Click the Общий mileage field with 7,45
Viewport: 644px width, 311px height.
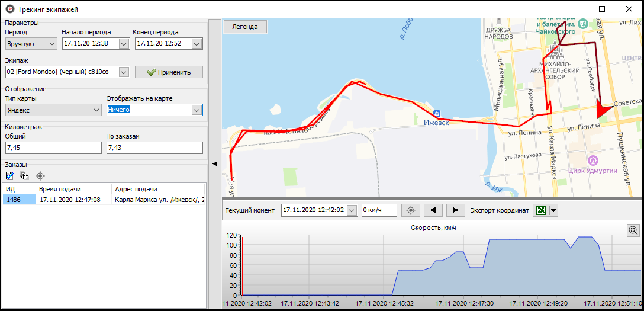[53, 148]
